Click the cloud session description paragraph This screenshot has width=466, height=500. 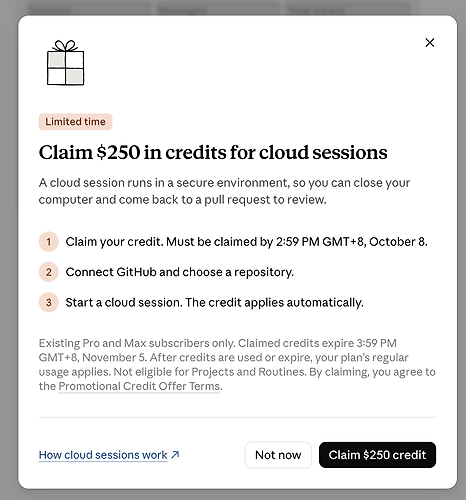[224, 191]
